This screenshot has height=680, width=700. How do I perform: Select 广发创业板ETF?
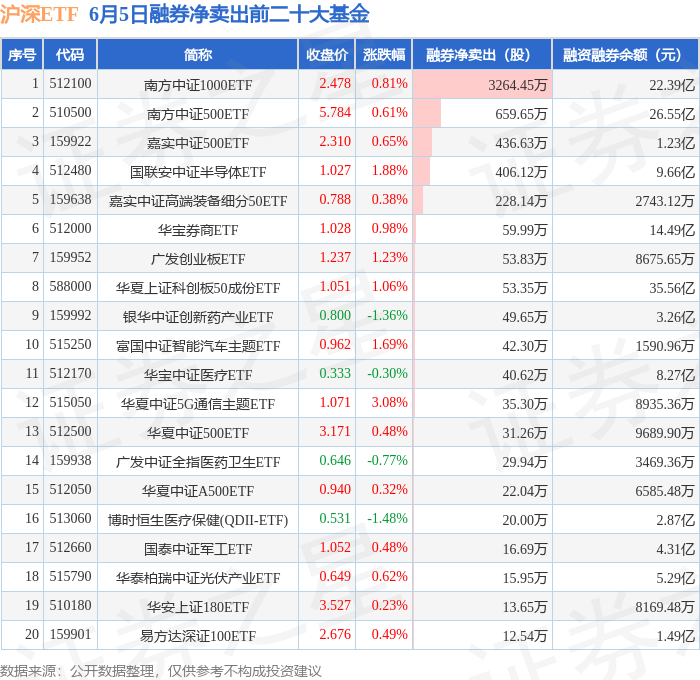click(x=198, y=259)
